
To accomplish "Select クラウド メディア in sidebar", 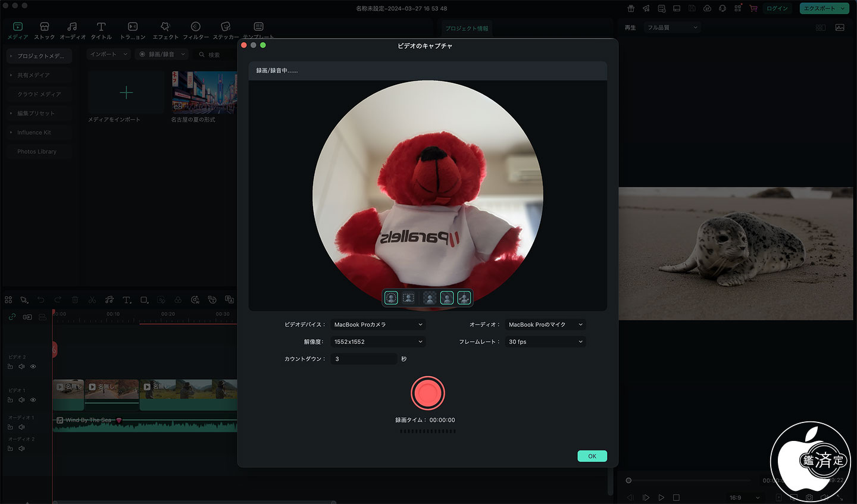I will (x=39, y=94).
